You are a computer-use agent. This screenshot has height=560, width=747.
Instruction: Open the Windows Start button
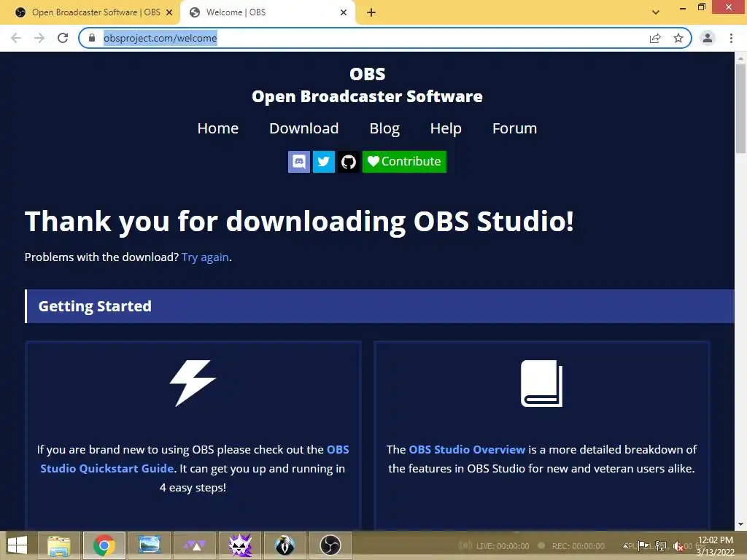pos(18,545)
